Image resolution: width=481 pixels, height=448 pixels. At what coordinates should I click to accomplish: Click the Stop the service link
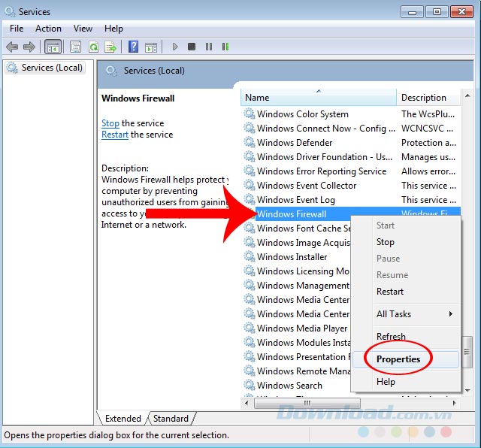pyautogui.click(x=110, y=123)
